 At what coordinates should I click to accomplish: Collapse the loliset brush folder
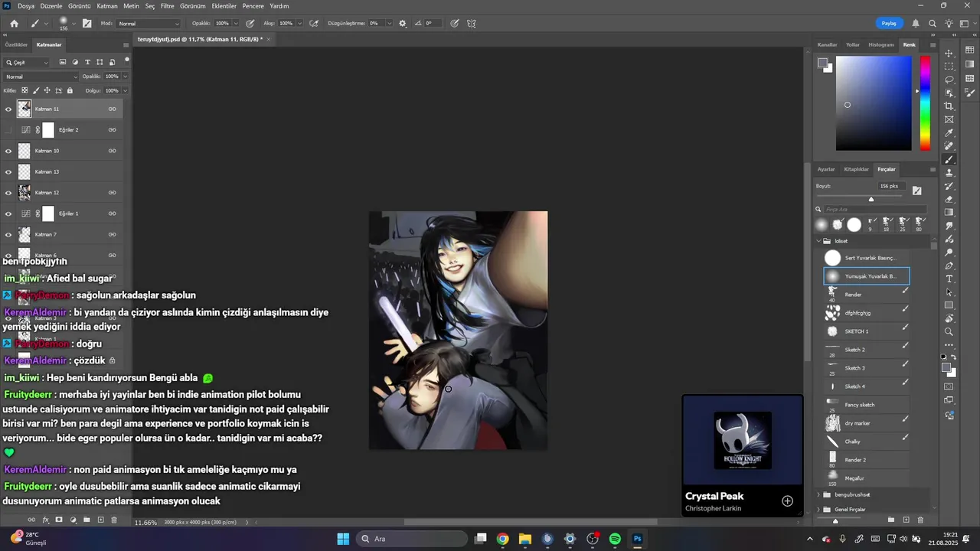point(818,240)
